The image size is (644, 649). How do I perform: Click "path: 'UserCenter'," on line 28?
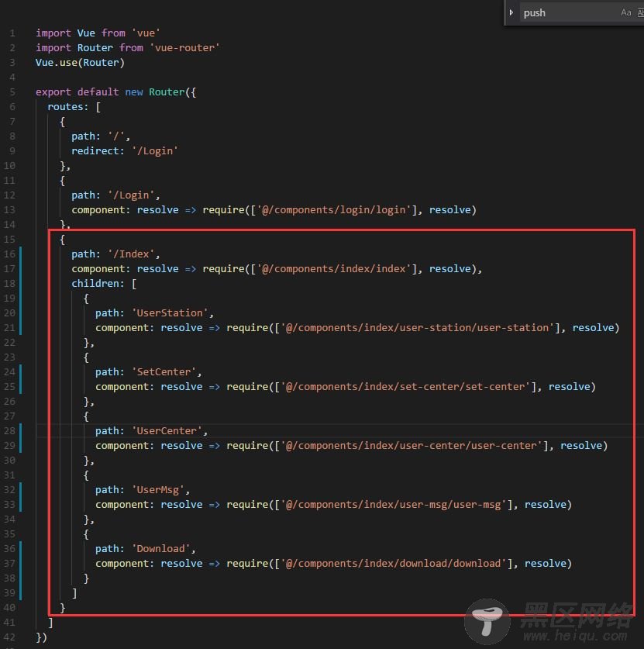[x=151, y=431]
